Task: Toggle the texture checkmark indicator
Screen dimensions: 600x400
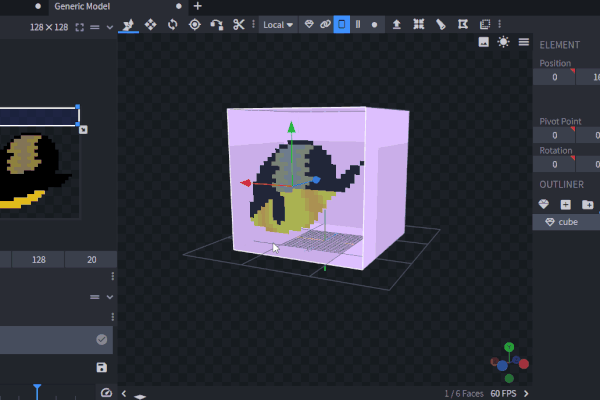Action: pos(102,340)
